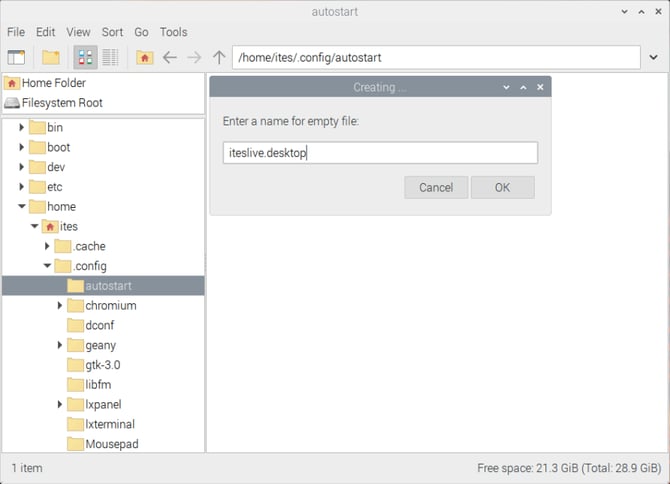Open Filesystem Root in the side pane

click(x=62, y=103)
